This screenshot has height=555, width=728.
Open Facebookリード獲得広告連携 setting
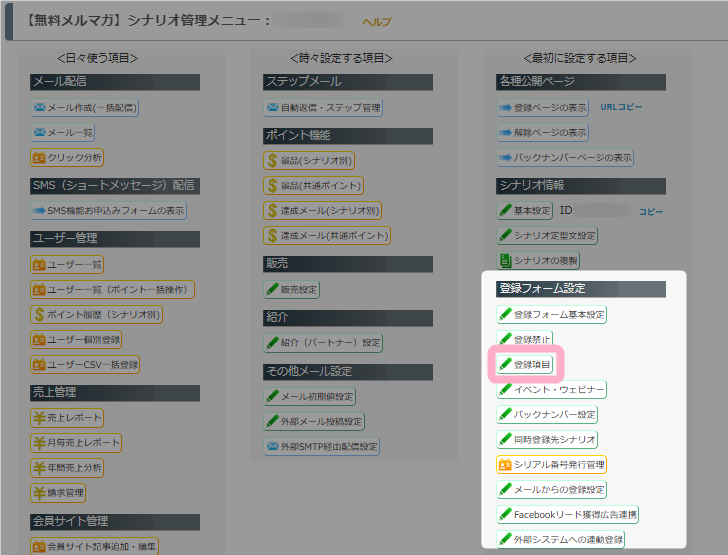(x=567, y=515)
